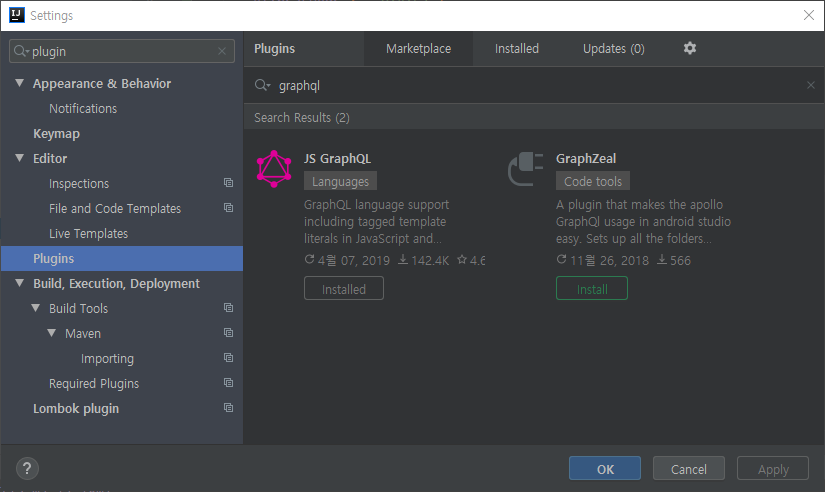Switch to the Marketplace tab
The height and width of the screenshot is (492, 825).
coord(418,48)
